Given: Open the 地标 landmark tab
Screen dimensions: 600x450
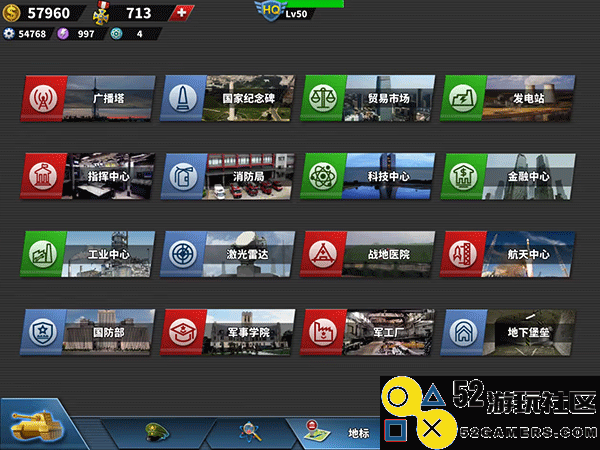Looking at the screenshot, I should (x=340, y=432).
